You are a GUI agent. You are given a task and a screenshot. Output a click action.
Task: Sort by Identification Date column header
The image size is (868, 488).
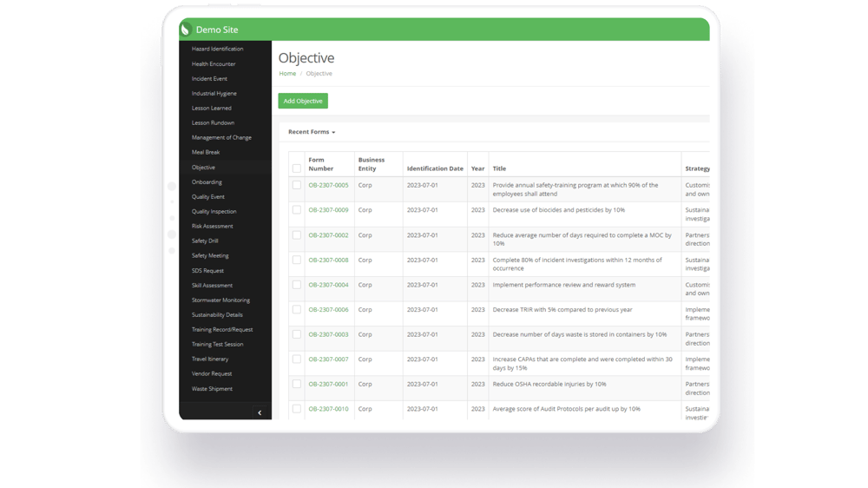click(435, 168)
